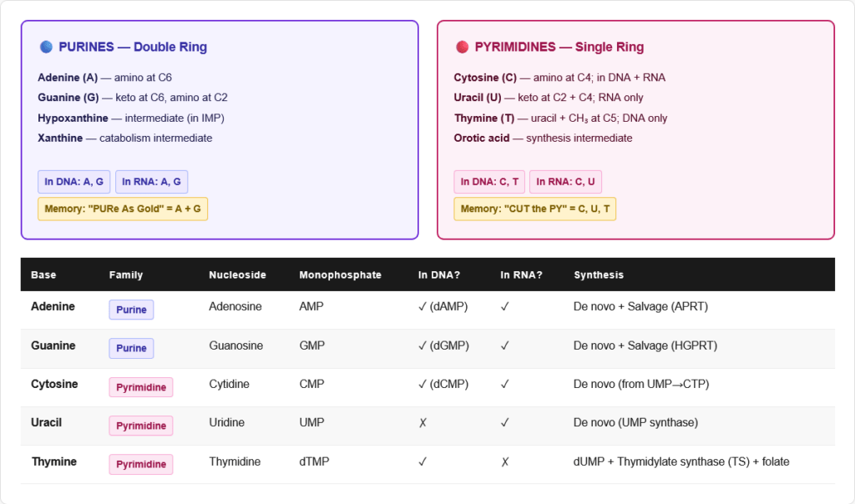Image resolution: width=855 pixels, height=504 pixels.
Task: Click the check mark in Adenine's In RNA cell
Action: point(504,307)
